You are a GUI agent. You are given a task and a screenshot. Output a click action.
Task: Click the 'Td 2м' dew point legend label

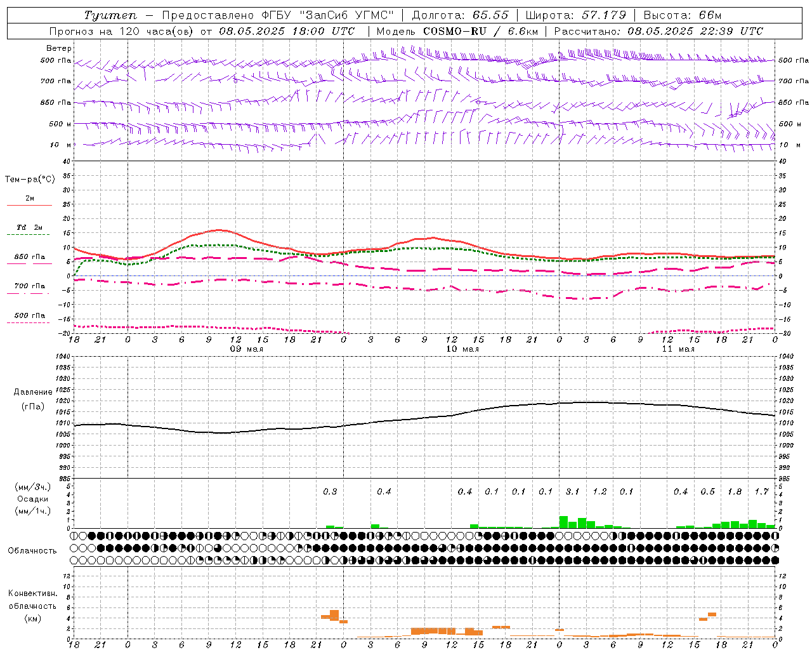pos(29,227)
